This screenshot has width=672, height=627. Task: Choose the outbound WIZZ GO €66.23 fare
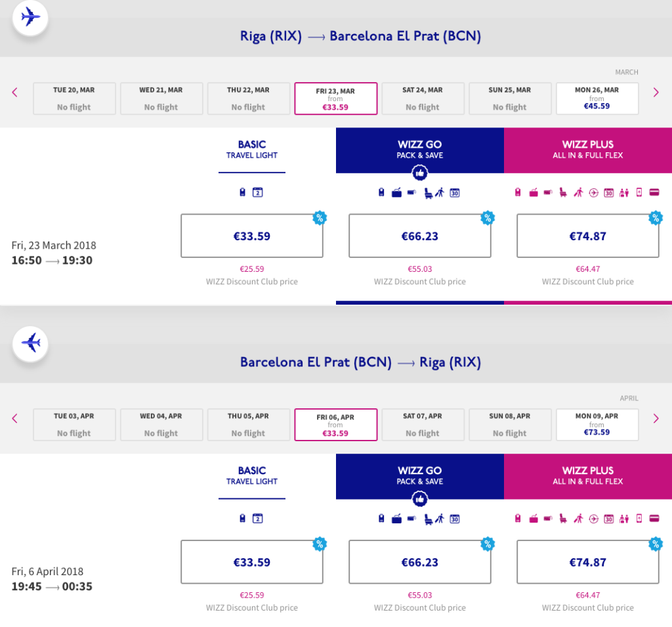(420, 236)
